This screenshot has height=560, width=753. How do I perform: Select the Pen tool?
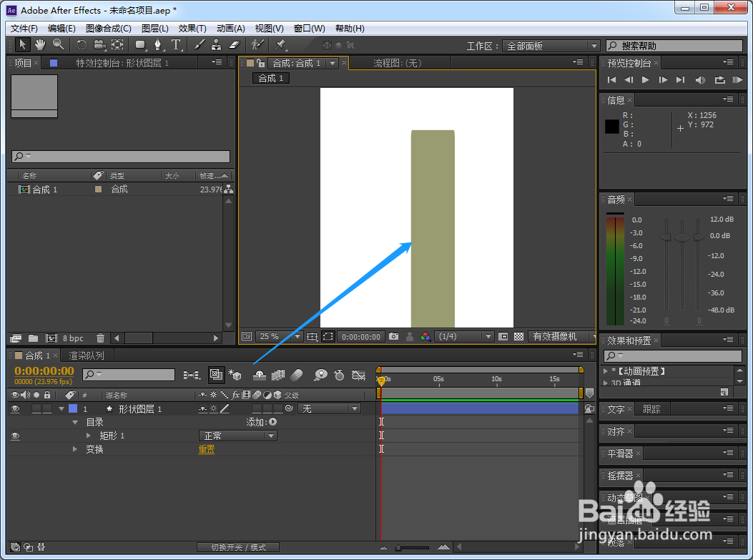click(157, 44)
